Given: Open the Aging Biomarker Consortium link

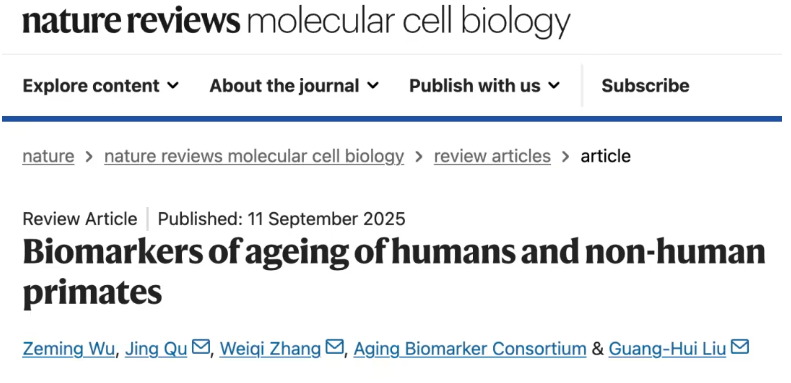Looking at the screenshot, I should tap(470, 349).
